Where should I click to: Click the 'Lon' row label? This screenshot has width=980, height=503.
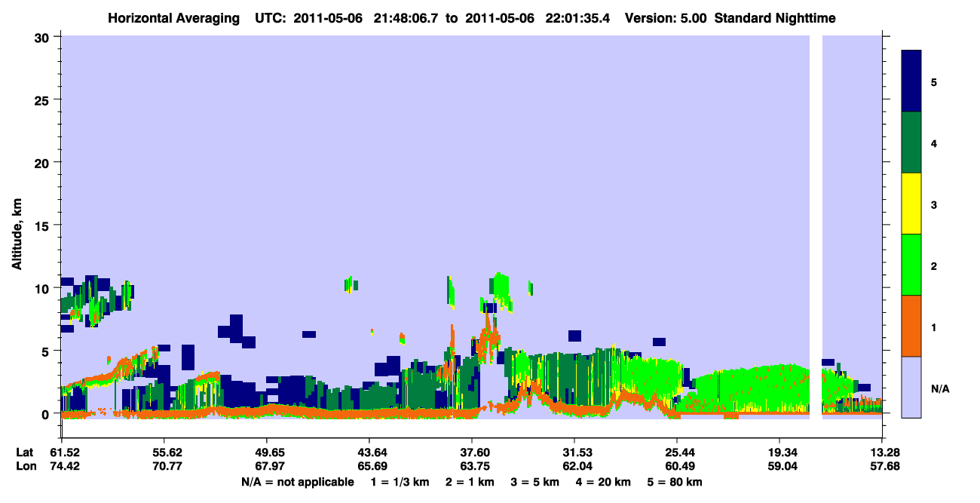coord(25,467)
